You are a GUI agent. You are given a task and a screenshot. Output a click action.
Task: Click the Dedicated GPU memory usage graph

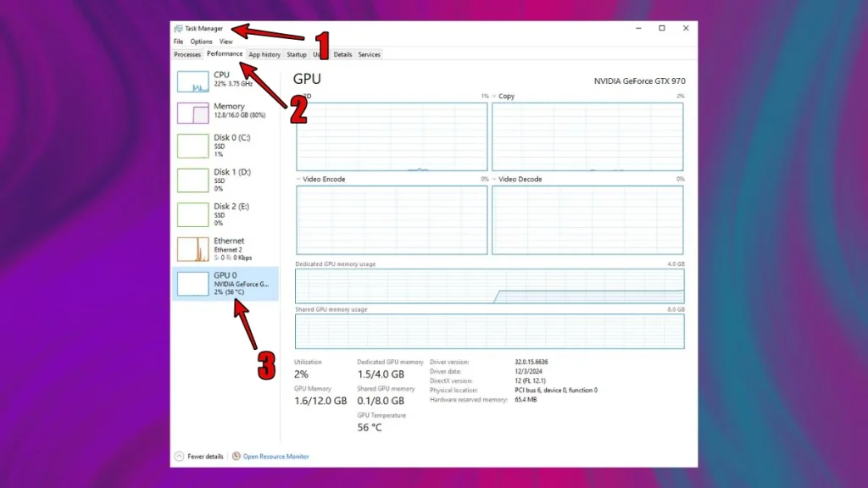point(489,286)
